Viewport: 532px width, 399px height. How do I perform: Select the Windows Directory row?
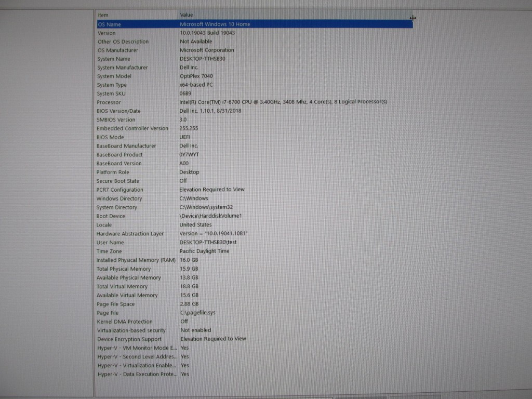[255, 198]
